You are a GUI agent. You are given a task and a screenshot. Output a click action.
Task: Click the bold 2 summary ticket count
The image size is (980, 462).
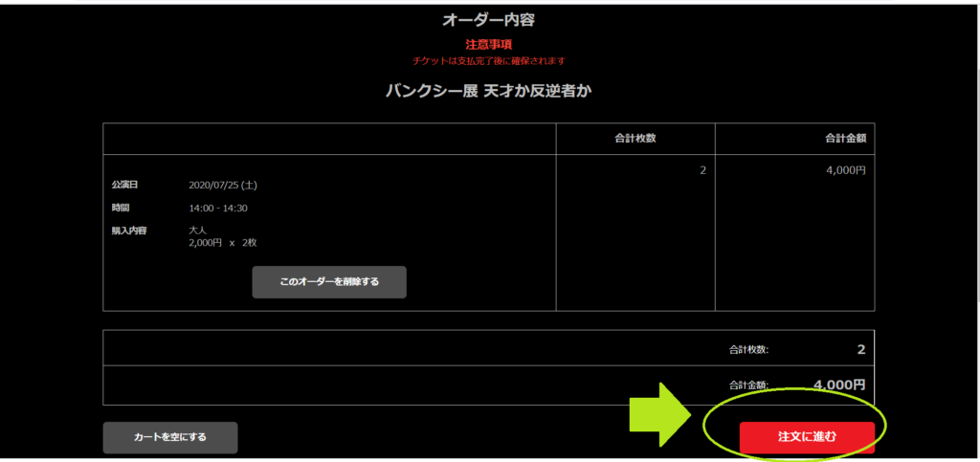pyautogui.click(x=861, y=350)
